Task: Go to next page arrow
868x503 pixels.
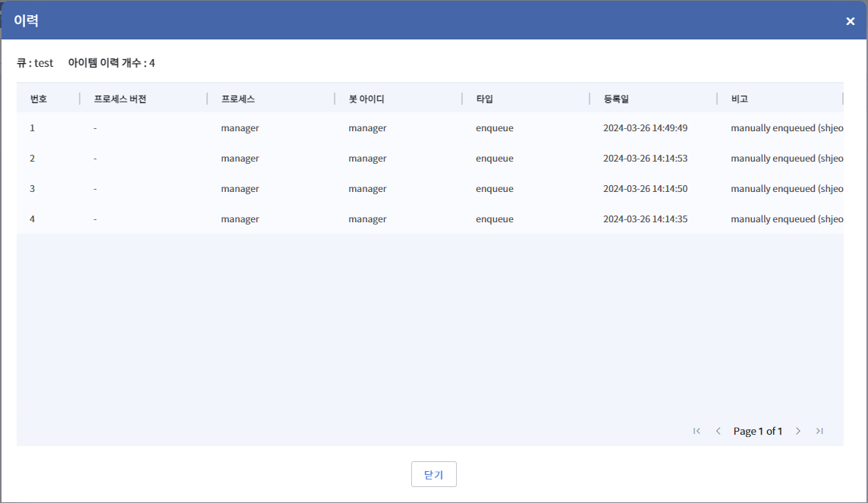Action: pos(797,431)
